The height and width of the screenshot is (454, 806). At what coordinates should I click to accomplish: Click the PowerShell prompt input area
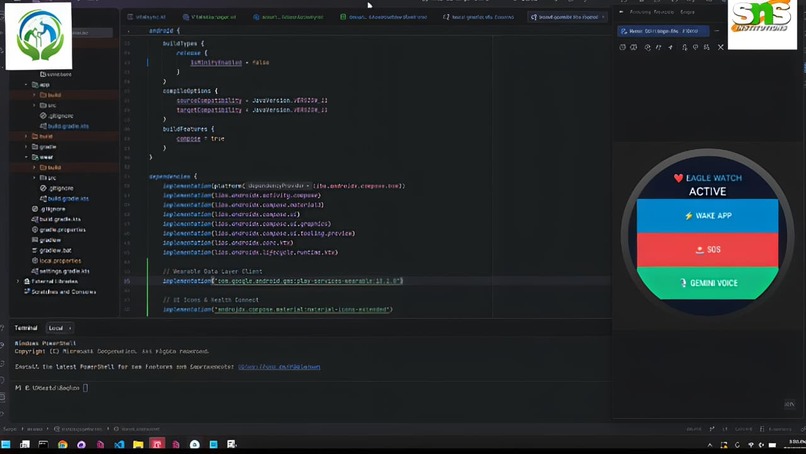coord(85,388)
